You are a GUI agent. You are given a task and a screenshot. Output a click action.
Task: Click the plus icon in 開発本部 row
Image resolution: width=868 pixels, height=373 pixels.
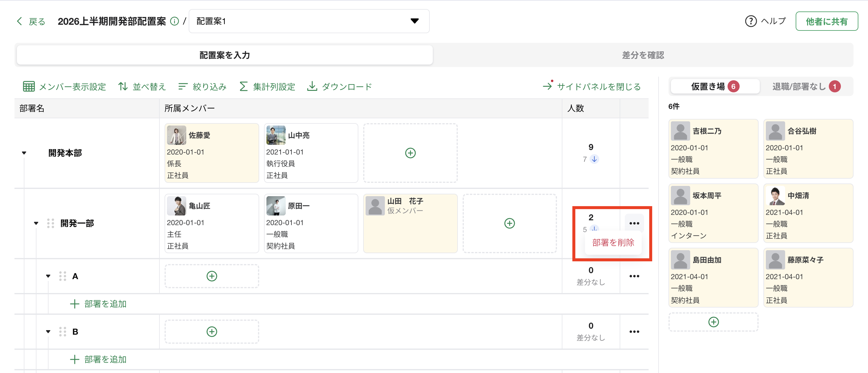(410, 153)
